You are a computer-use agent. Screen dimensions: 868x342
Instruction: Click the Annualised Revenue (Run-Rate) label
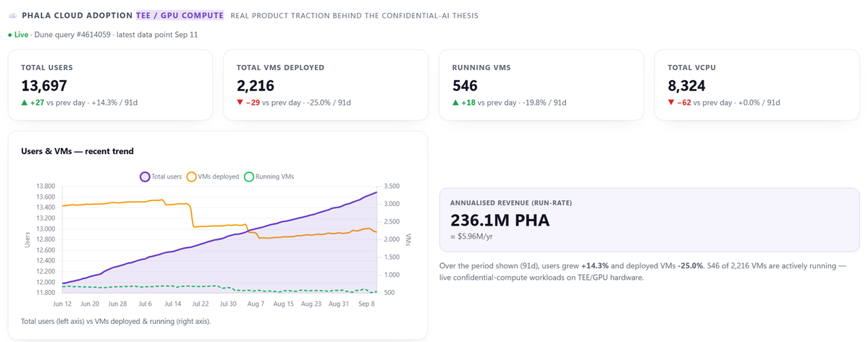coord(511,202)
